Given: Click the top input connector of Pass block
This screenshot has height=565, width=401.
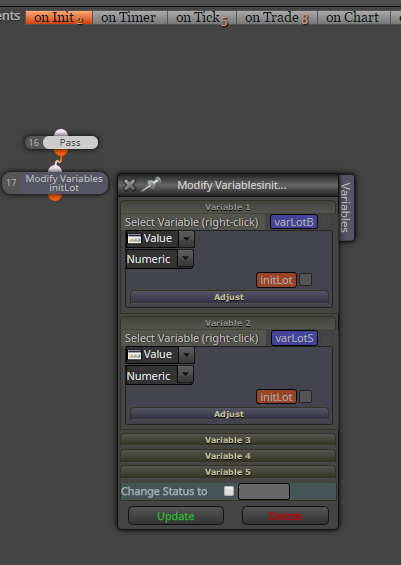Looking at the screenshot, I should [61, 133].
